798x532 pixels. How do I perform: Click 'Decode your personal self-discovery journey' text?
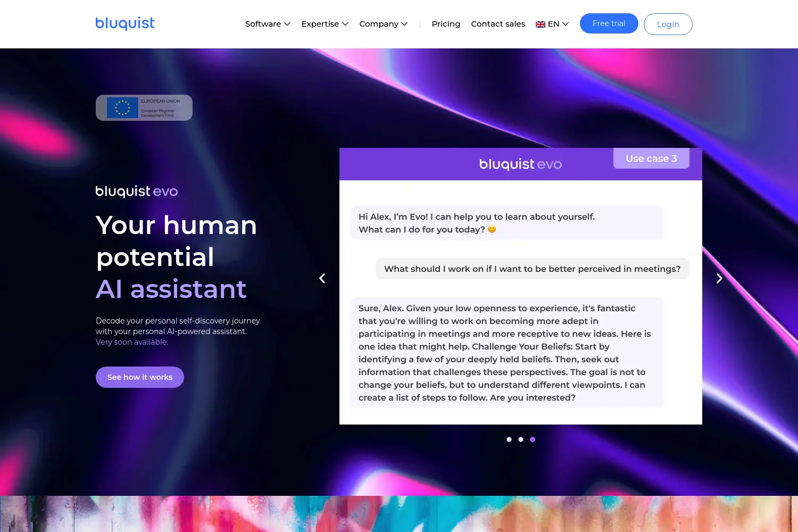coord(178,326)
